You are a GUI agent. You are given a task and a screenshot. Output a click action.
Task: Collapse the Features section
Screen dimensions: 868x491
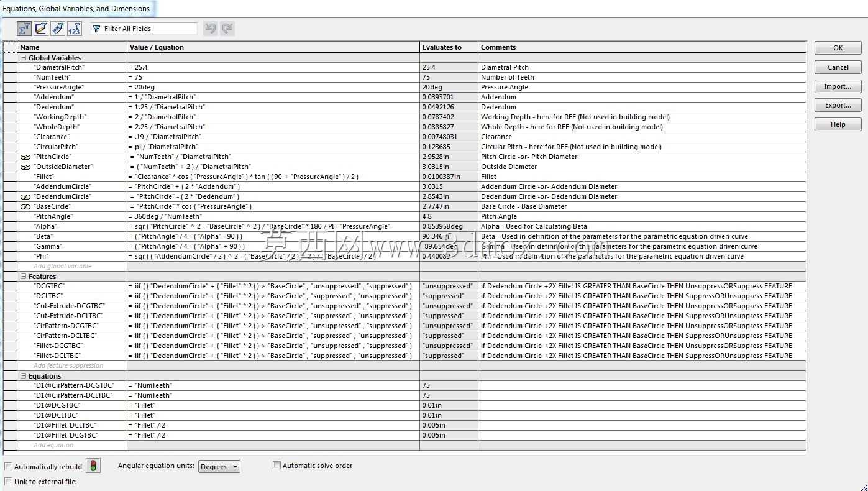click(x=24, y=277)
